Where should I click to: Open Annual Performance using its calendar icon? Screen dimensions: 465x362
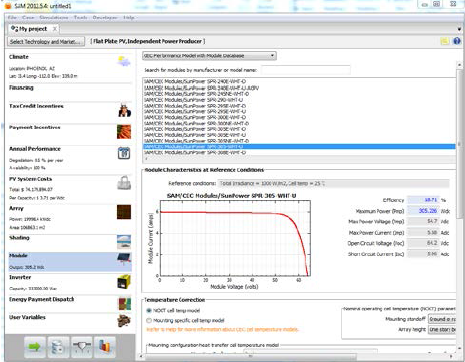pyautogui.click(x=124, y=153)
